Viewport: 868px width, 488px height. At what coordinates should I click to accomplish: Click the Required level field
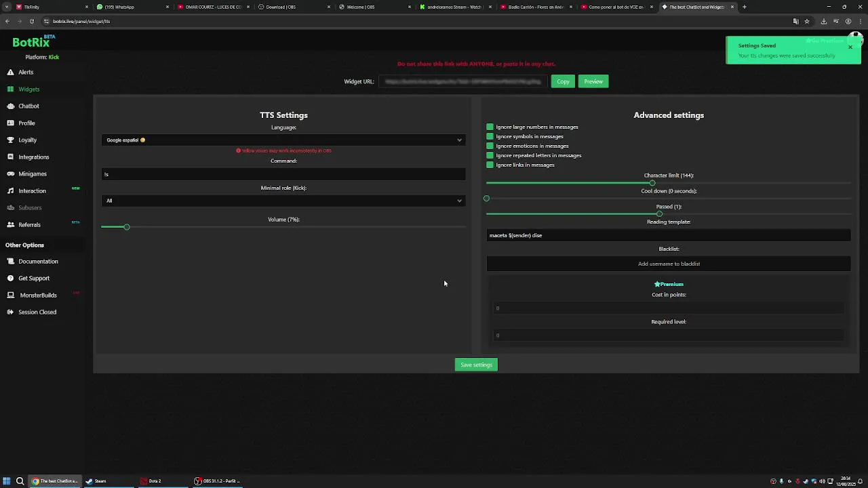669,335
